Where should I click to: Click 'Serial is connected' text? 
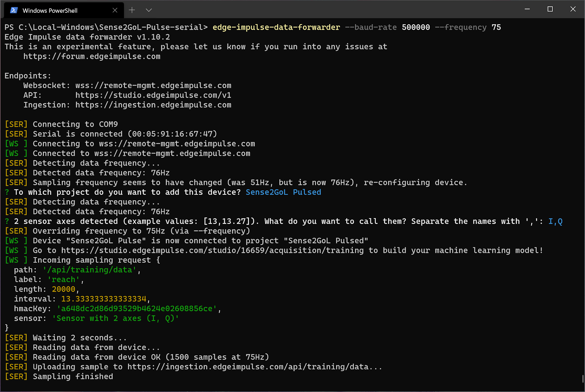click(x=78, y=134)
